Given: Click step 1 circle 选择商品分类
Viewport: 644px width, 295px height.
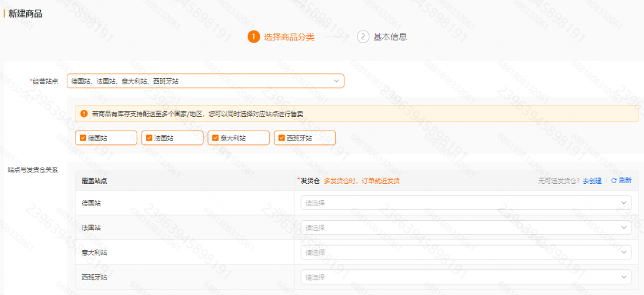Looking at the screenshot, I should (x=253, y=37).
